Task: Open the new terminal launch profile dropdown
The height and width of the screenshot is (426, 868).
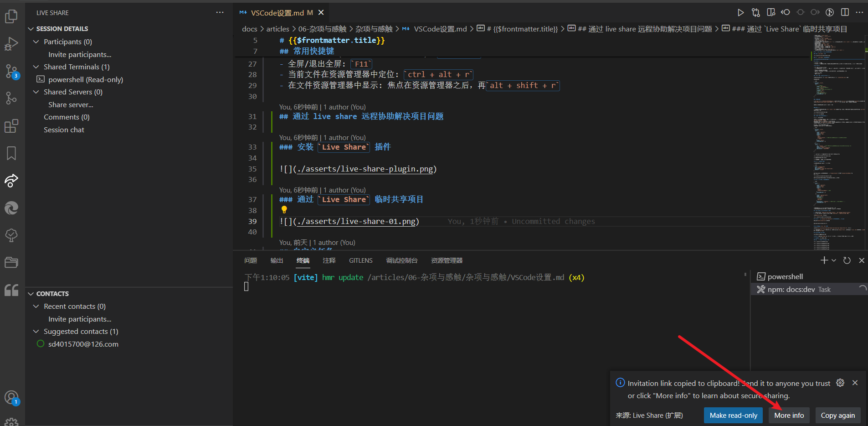Action: point(834,260)
